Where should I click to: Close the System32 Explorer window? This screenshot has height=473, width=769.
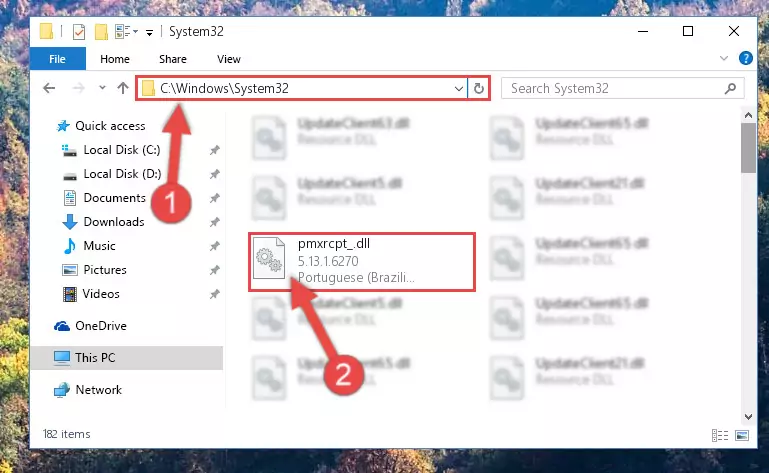pyautogui.click(x=734, y=31)
